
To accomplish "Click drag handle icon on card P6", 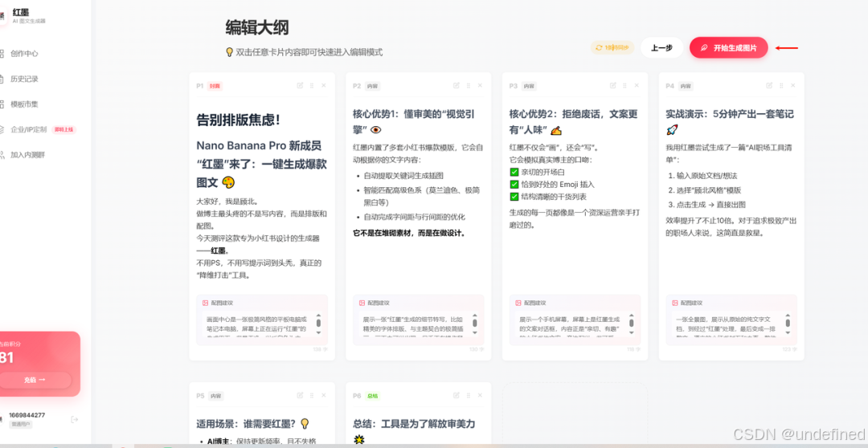I will pos(469,396).
